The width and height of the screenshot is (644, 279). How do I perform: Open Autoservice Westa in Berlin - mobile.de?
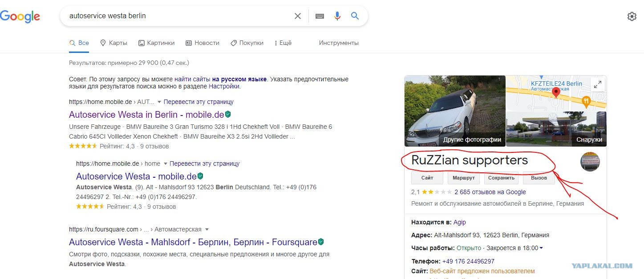146,115
